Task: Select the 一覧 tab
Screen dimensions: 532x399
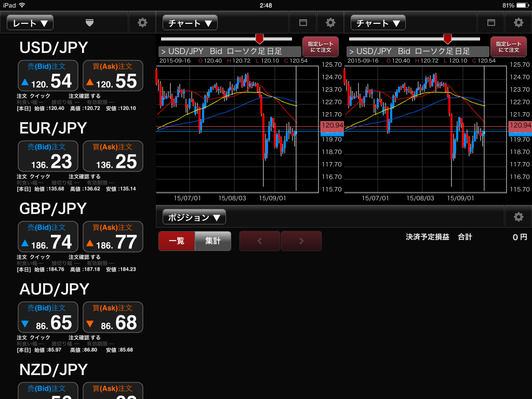Action: pos(177,241)
